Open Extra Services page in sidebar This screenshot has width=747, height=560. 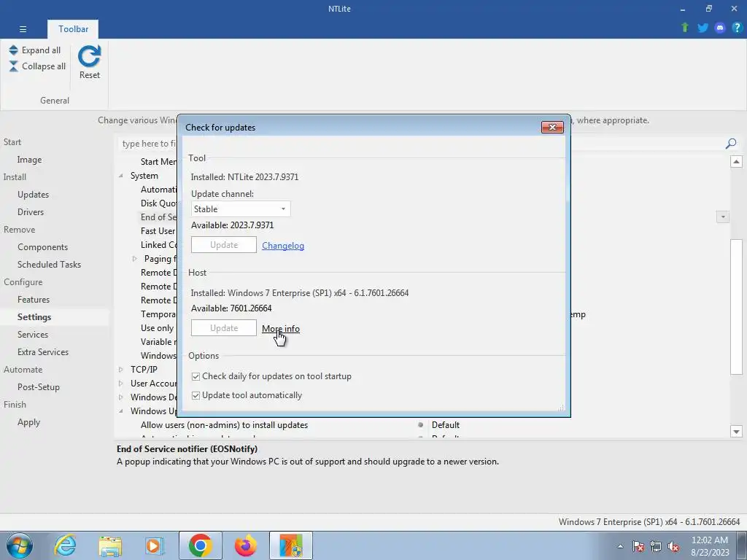pos(43,352)
